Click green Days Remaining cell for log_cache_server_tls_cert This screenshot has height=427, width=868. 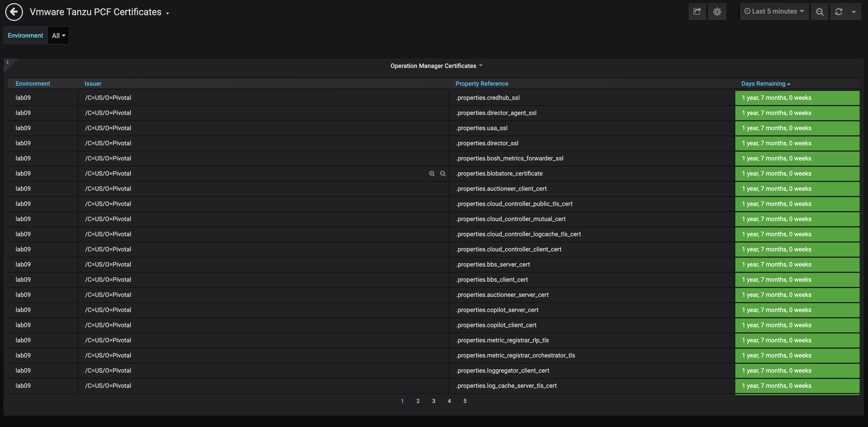(797, 386)
